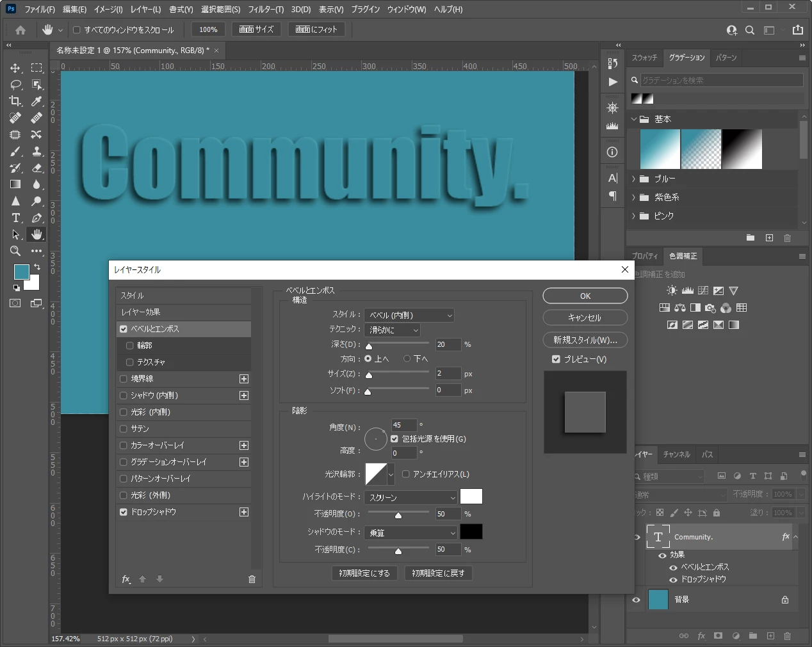Select the Clone Stamp tool

(x=37, y=152)
